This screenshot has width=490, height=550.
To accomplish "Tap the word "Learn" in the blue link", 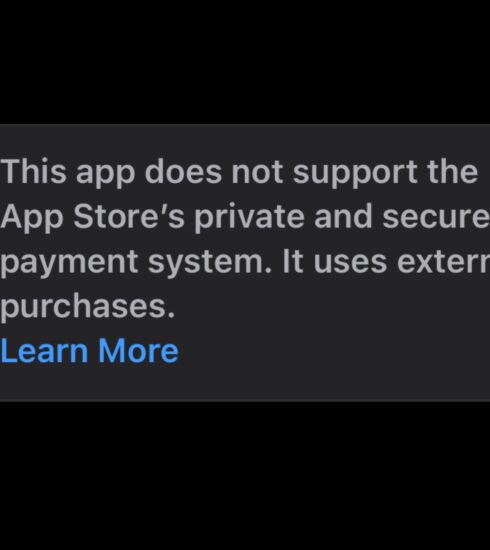I will point(45,350).
